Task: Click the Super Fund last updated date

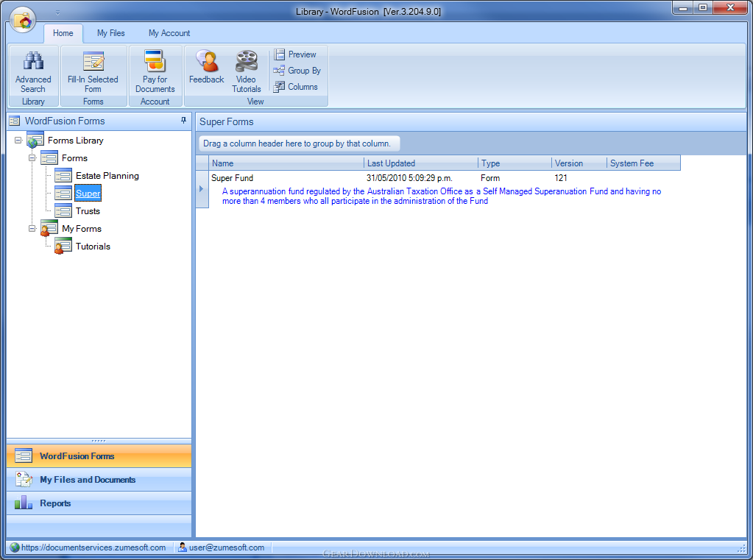Action: click(409, 178)
